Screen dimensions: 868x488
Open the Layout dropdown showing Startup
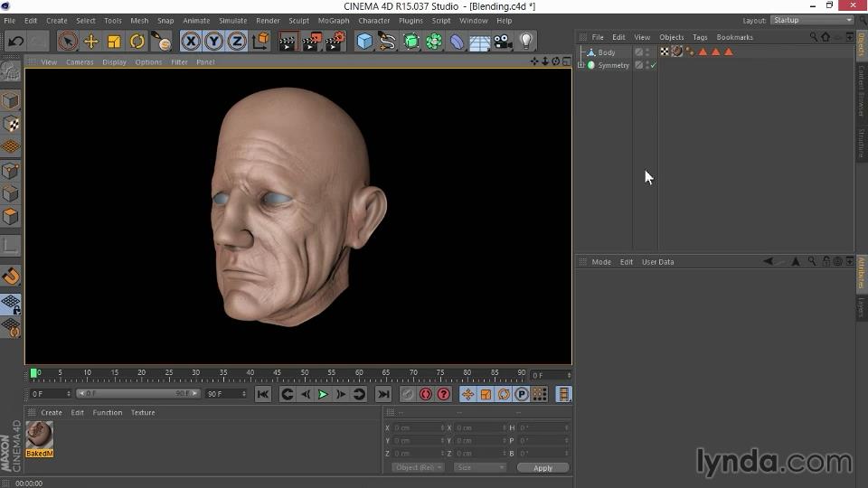[811, 20]
